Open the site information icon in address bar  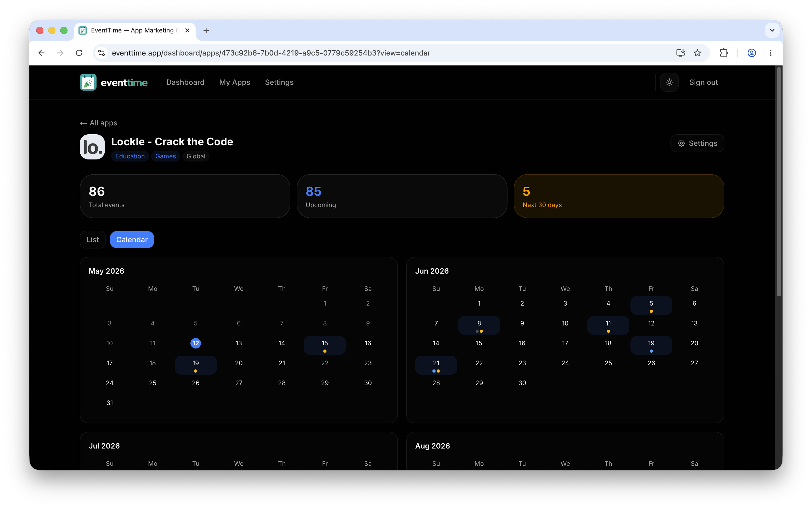101,53
